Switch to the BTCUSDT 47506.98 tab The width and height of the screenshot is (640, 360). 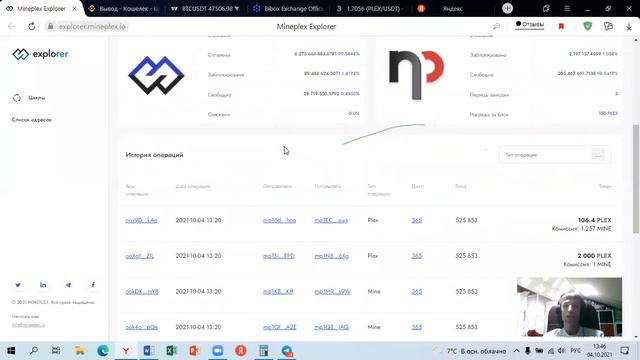pyautogui.click(x=205, y=9)
